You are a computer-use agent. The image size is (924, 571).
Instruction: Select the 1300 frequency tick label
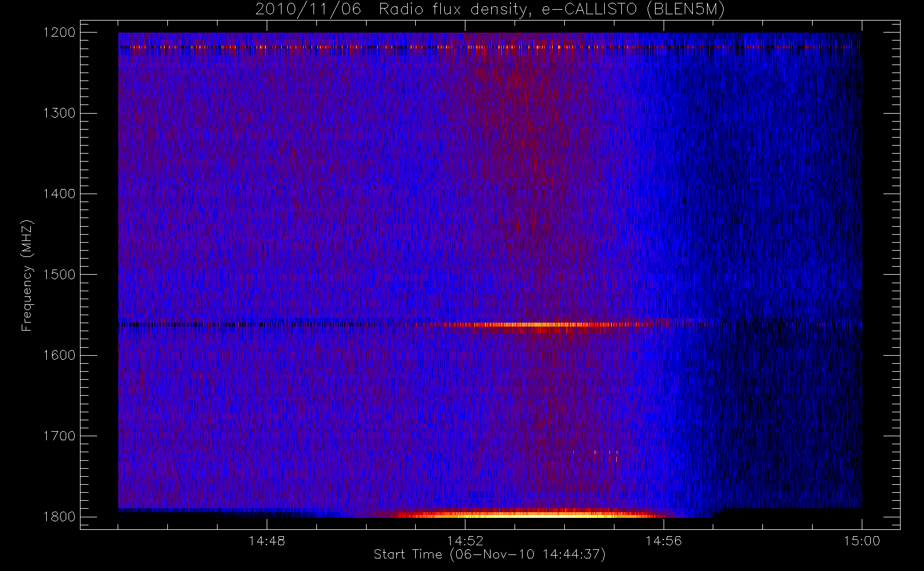(x=59, y=113)
